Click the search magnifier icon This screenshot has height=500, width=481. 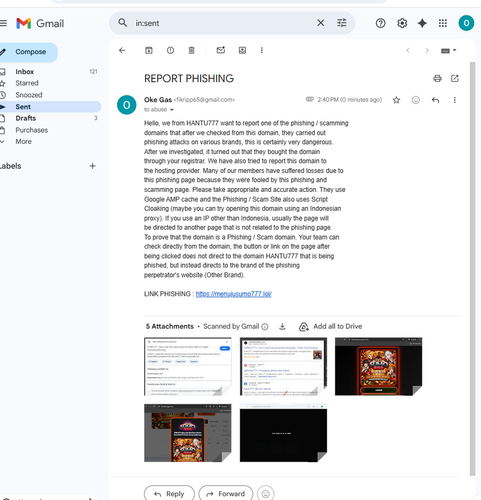pos(123,23)
